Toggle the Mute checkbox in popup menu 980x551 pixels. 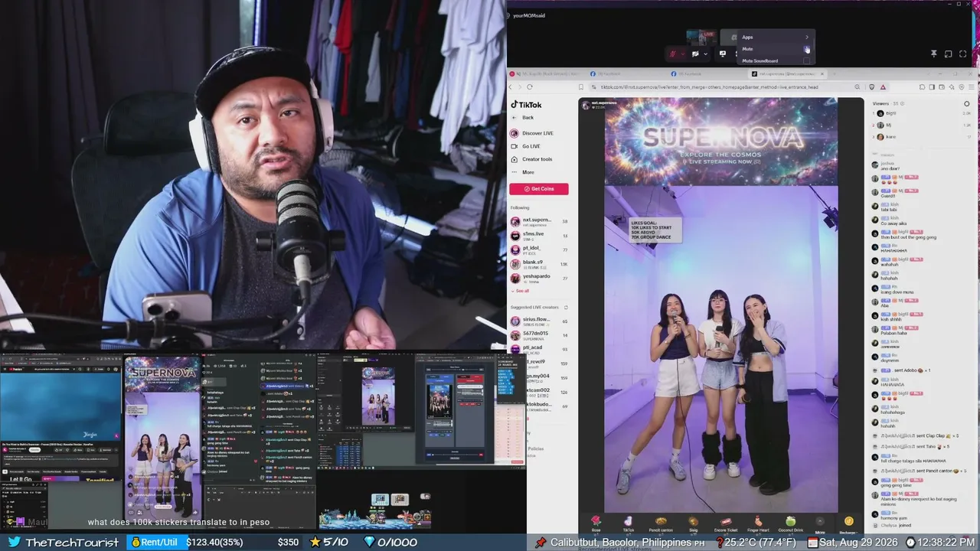[x=806, y=49]
